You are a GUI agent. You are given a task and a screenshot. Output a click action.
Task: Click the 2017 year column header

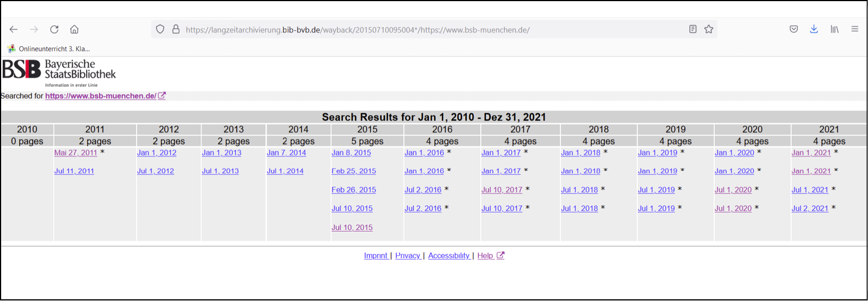521,129
